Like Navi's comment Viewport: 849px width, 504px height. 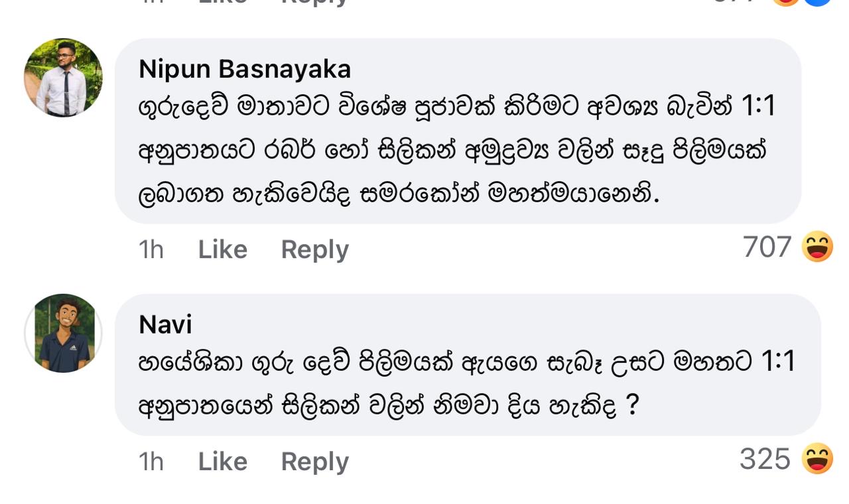[x=223, y=462]
